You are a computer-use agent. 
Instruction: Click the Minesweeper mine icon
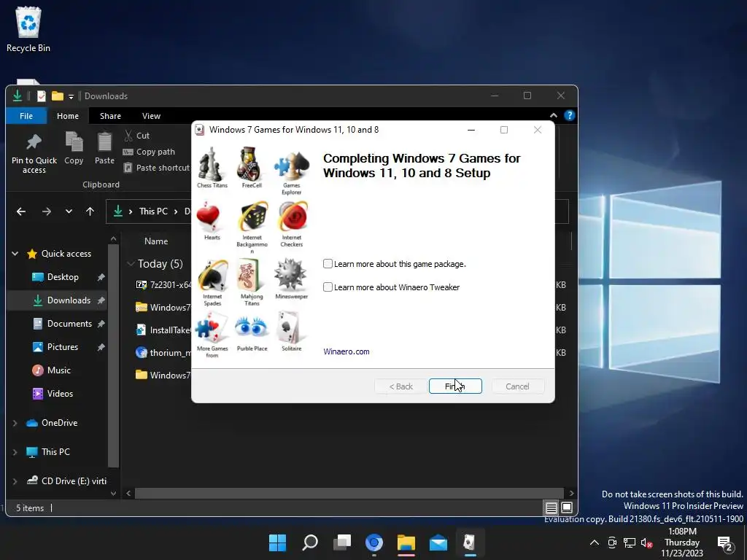click(290, 275)
